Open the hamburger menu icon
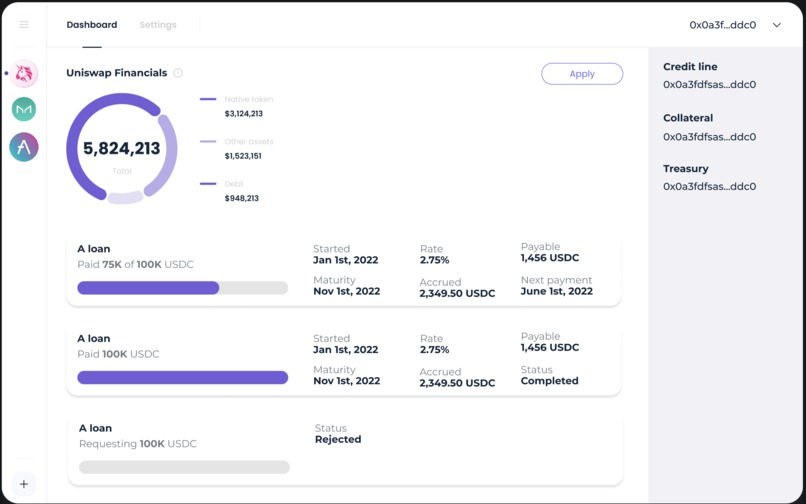806x504 pixels. (x=24, y=25)
